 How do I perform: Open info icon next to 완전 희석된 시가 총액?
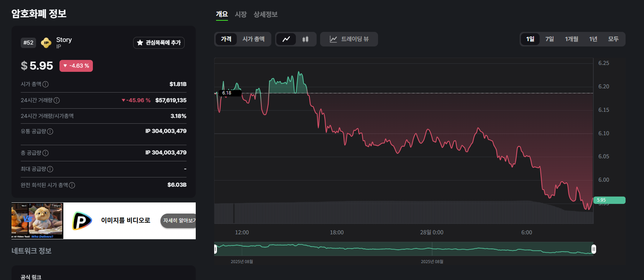coord(72,185)
